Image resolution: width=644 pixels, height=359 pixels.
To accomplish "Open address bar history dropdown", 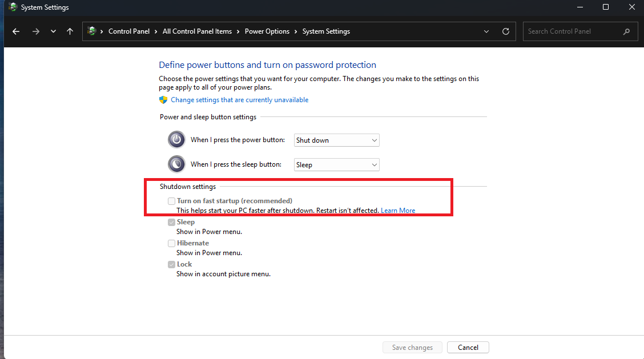I will (486, 31).
